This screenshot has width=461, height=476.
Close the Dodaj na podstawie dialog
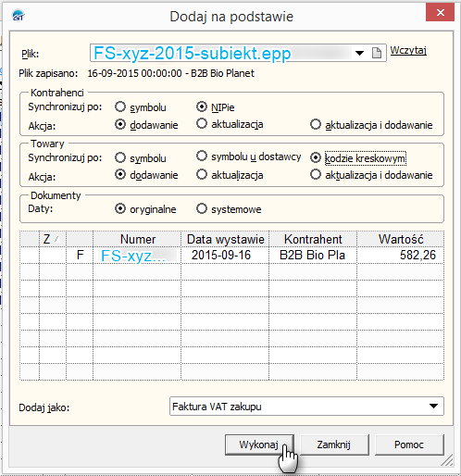pyautogui.click(x=440, y=12)
